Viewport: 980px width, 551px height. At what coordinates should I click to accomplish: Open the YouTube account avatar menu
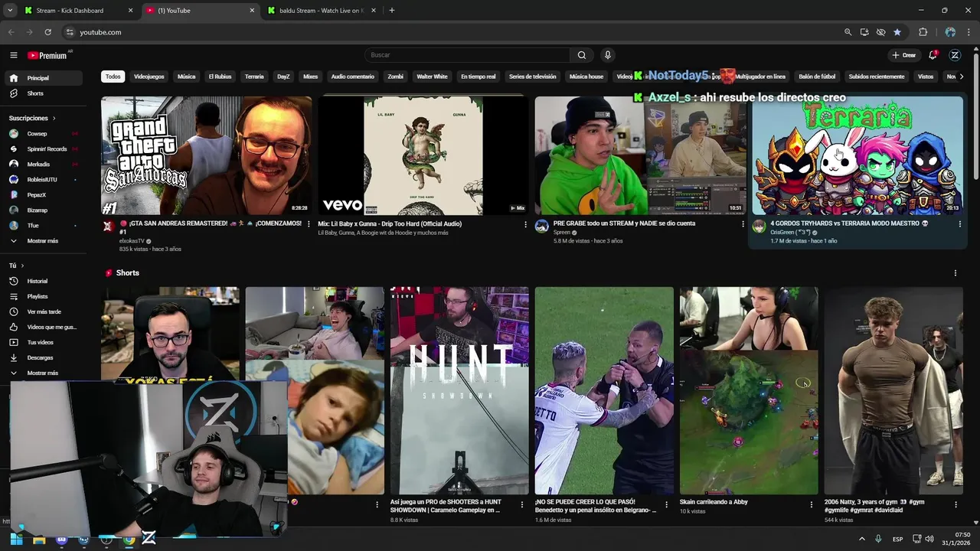[x=955, y=55]
